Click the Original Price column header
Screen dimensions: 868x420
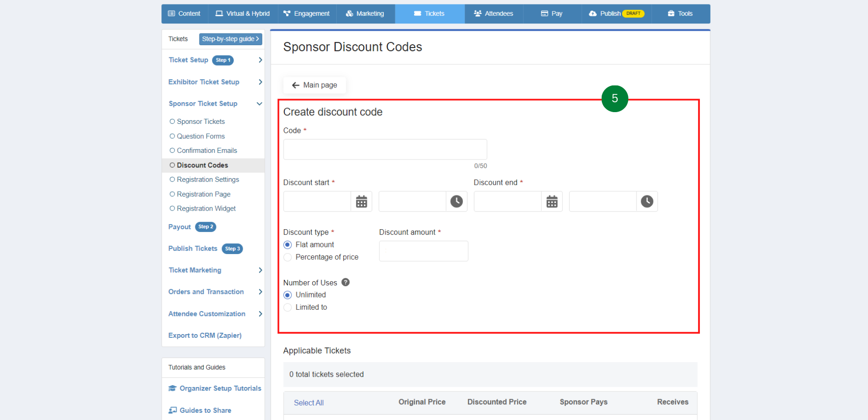pos(422,402)
